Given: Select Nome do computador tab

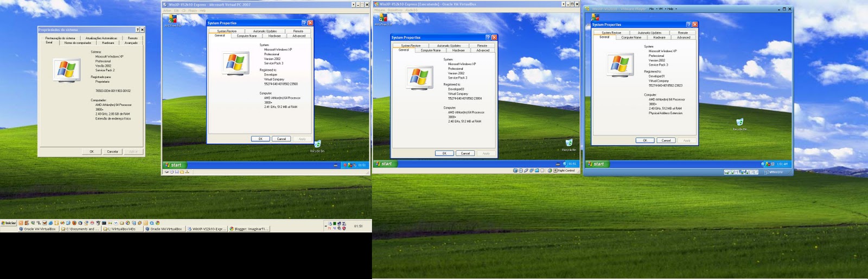Looking at the screenshot, I should (x=78, y=43).
